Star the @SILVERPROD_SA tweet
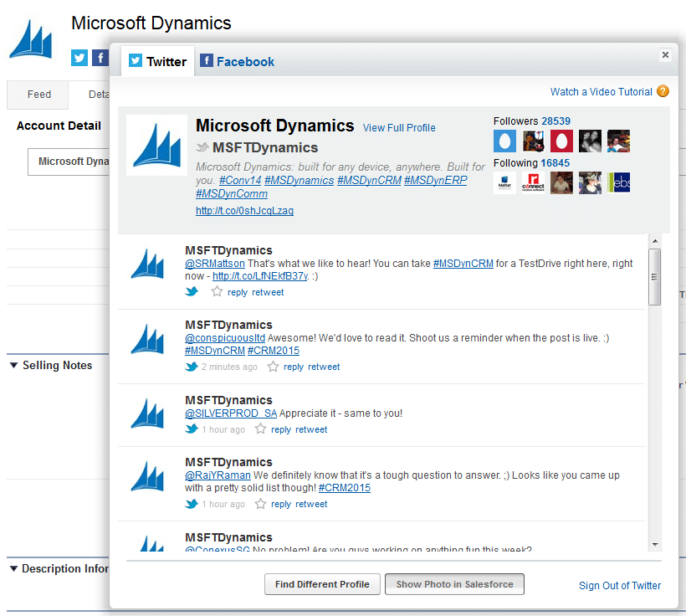 coord(259,429)
